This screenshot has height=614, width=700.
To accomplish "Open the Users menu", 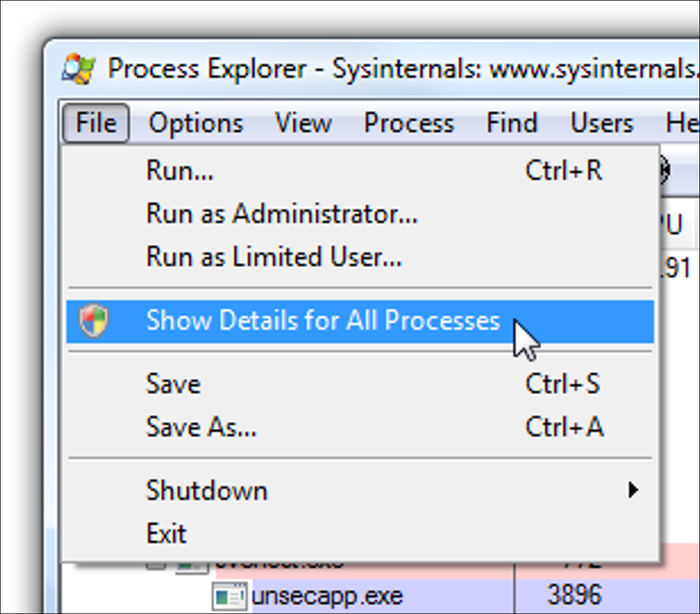I will point(601,123).
